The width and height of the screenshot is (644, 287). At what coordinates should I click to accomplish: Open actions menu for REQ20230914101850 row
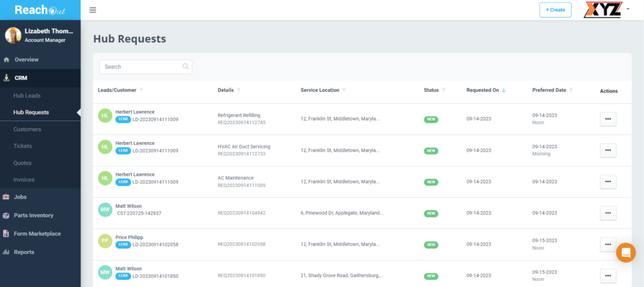608,276
